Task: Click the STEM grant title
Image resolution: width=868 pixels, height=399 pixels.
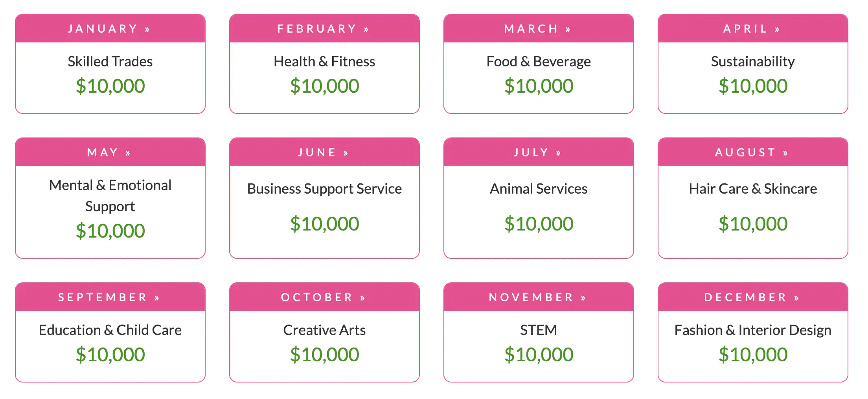Action: click(539, 330)
